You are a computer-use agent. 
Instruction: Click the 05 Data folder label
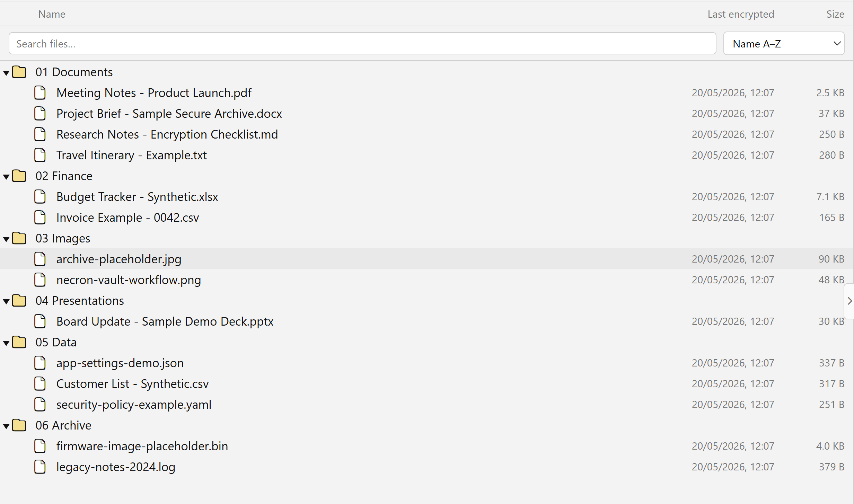56,342
